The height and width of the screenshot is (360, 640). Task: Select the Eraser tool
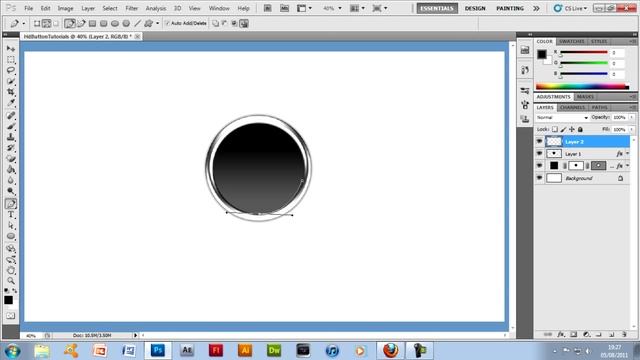click(11, 159)
